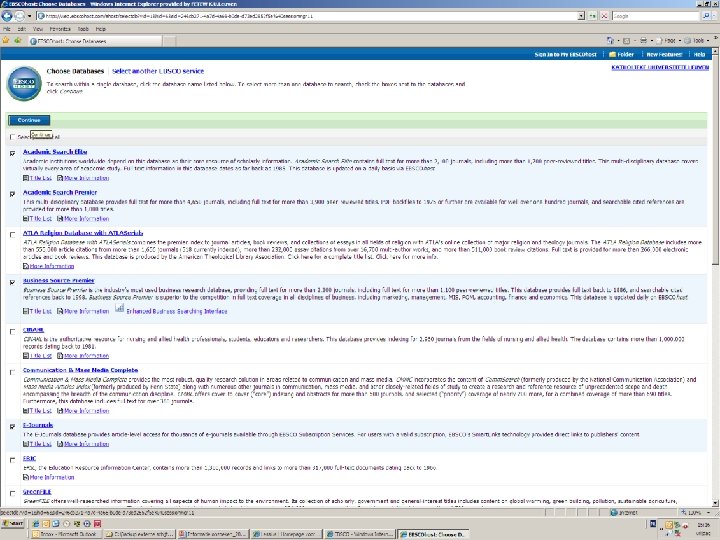This screenshot has width=720, height=540.
Task: Open More Information icon for ERIC
Action: pos(26,478)
